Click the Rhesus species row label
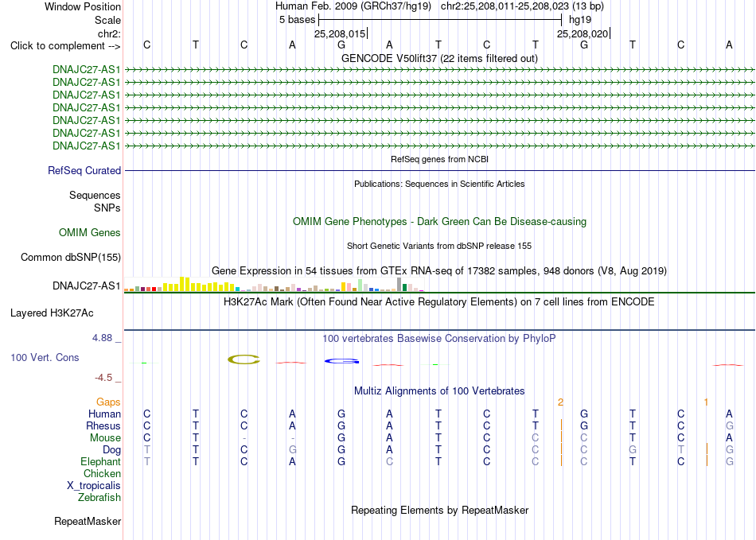The image size is (756, 540). click(x=103, y=425)
